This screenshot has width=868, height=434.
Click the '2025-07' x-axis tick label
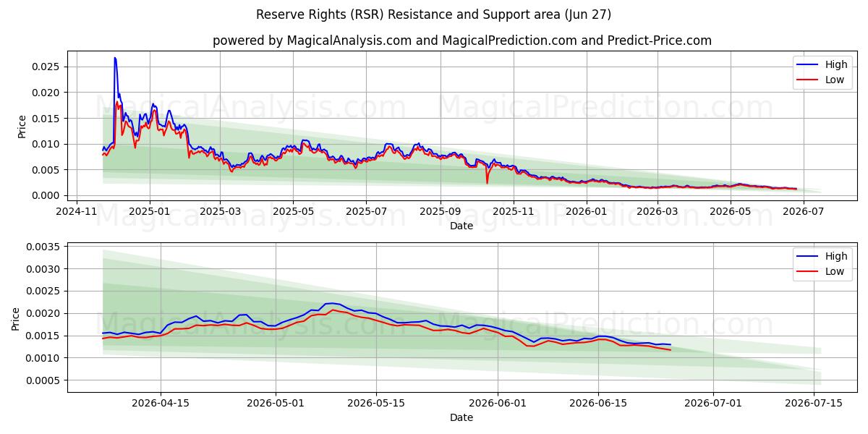click(x=366, y=211)
